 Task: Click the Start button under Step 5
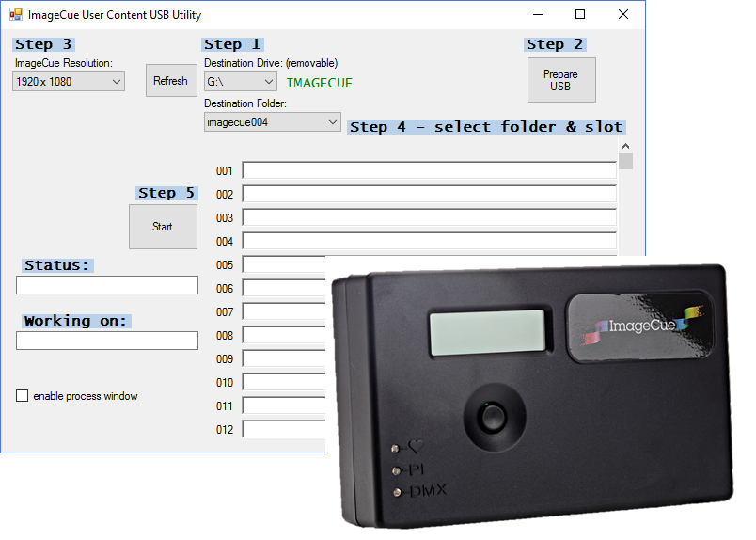[163, 227]
